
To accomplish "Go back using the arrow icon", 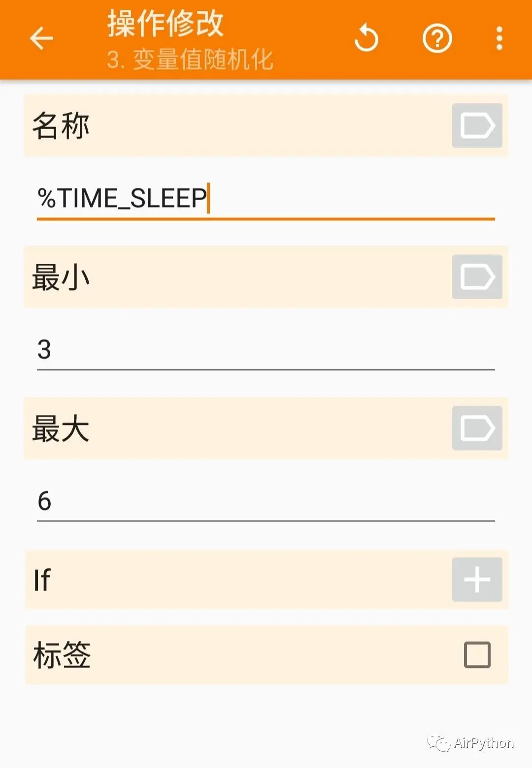I will click(41, 38).
